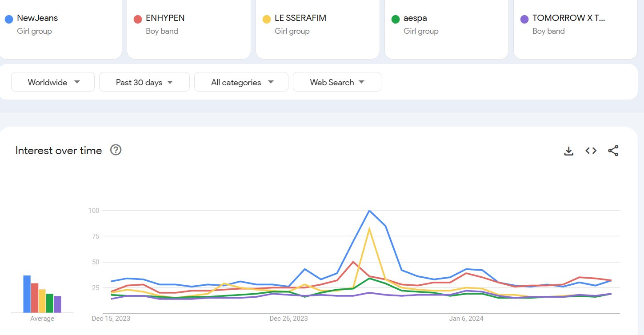Click the 100 y-axis value
This screenshot has width=644, height=335.
[94, 210]
